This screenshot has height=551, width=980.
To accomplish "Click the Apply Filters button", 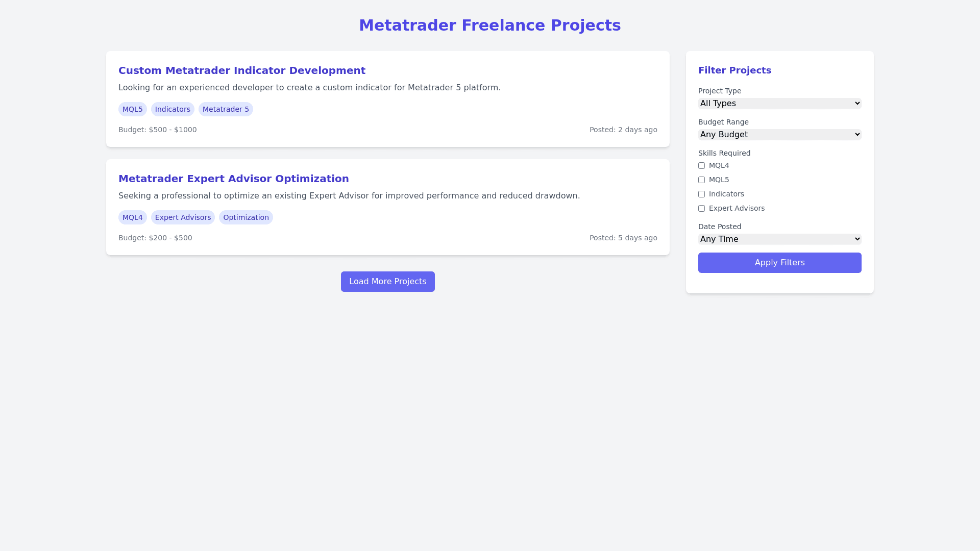I will click(779, 263).
